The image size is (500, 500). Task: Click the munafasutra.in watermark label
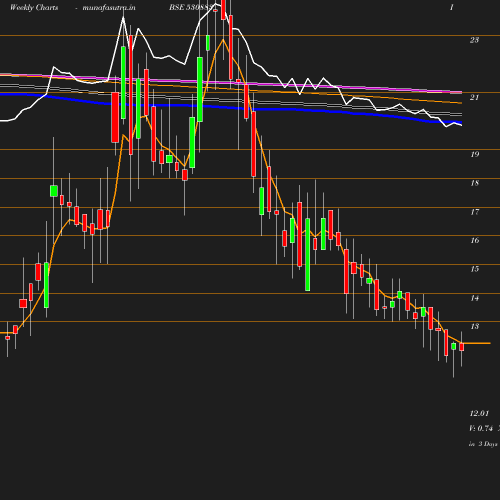pyautogui.click(x=109, y=7)
